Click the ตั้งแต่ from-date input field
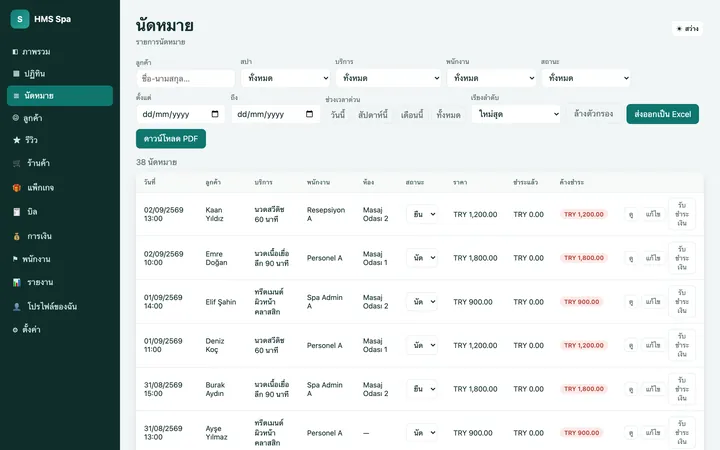The image size is (720, 450). [180, 114]
